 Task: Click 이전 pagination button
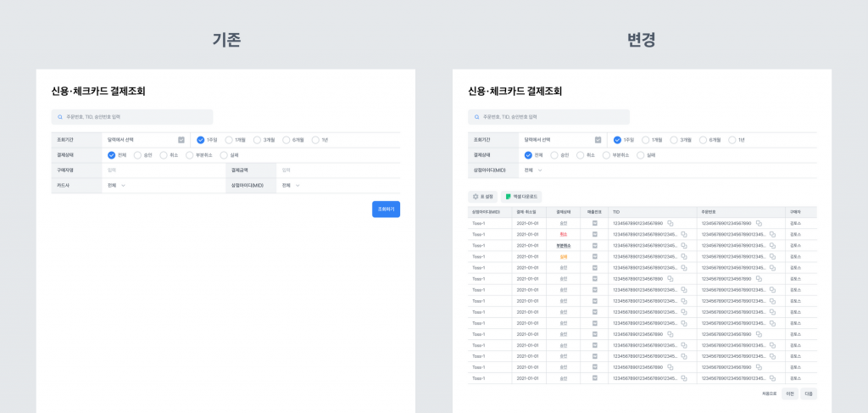(x=790, y=393)
